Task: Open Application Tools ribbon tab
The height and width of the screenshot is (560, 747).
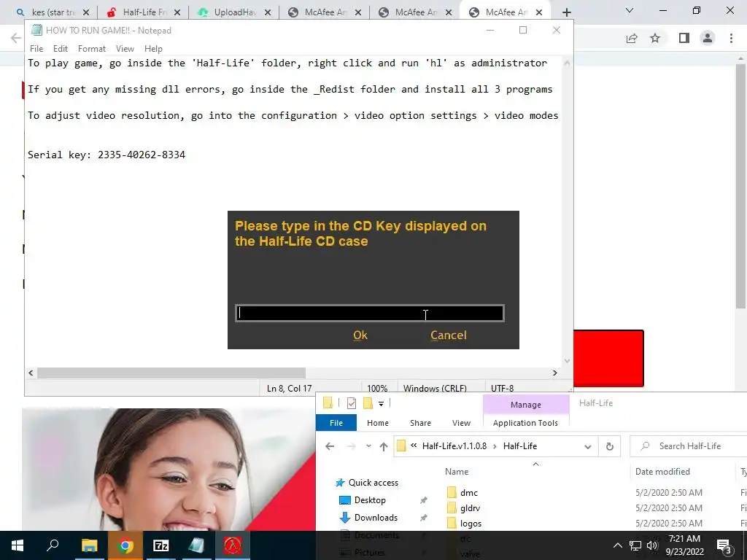Action: [525, 423]
